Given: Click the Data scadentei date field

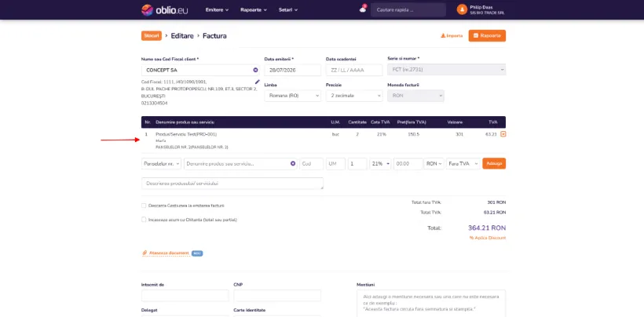Looking at the screenshot, I should (x=354, y=70).
